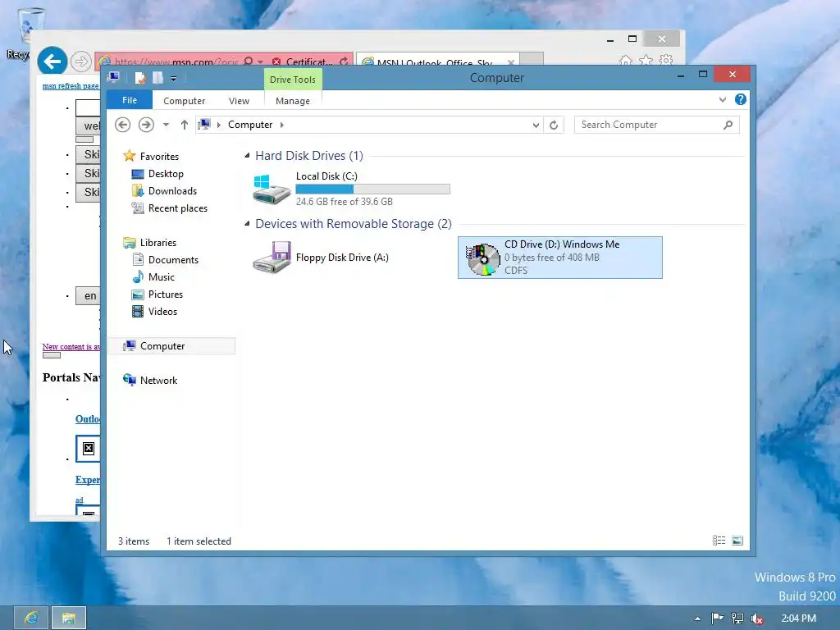
Task: Click the Local Disk (C:) capacity bar
Action: pos(373,189)
